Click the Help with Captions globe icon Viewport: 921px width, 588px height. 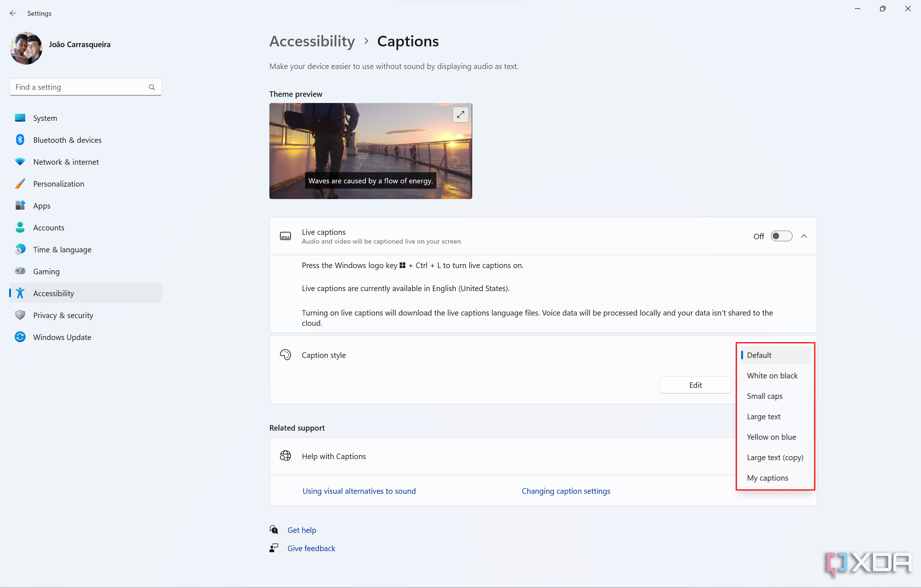[286, 456]
